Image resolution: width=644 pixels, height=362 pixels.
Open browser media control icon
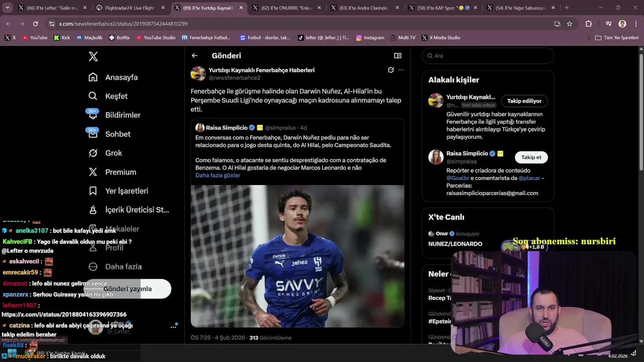609,24
